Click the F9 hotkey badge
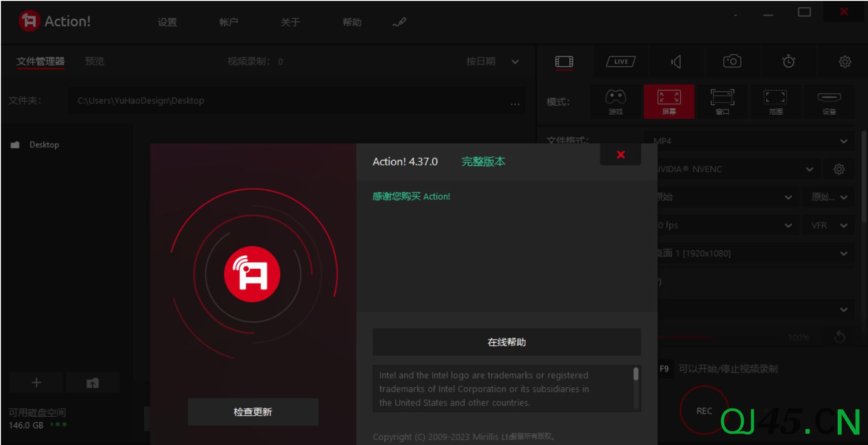Image resolution: width=868 pixels, height=445 pixels. (664, 369)
